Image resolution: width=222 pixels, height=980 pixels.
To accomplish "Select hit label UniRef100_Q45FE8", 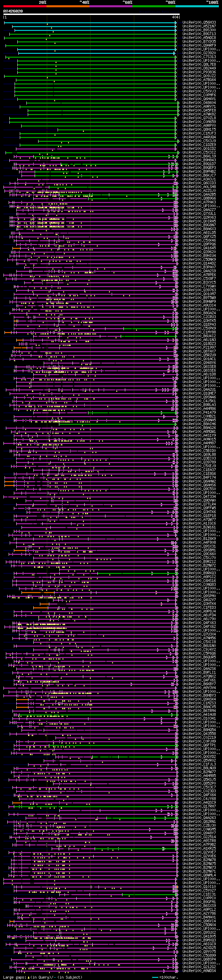I will coord(199,110).
